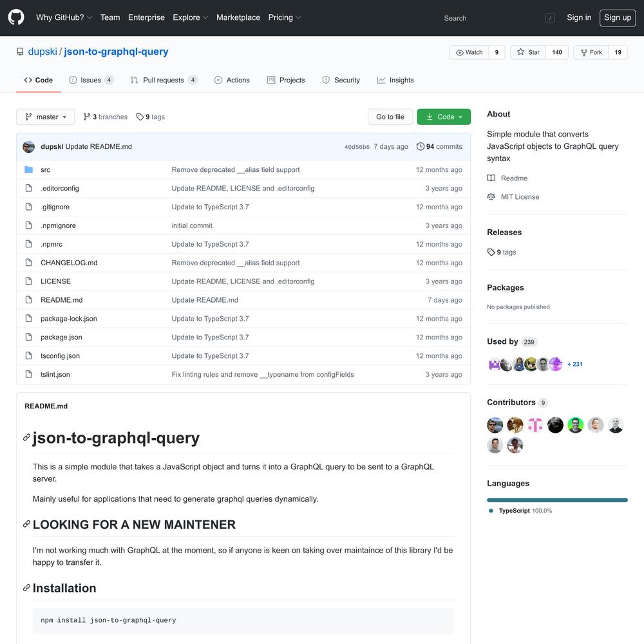Click the green-ringed contributor avatar

pos(575,425)
